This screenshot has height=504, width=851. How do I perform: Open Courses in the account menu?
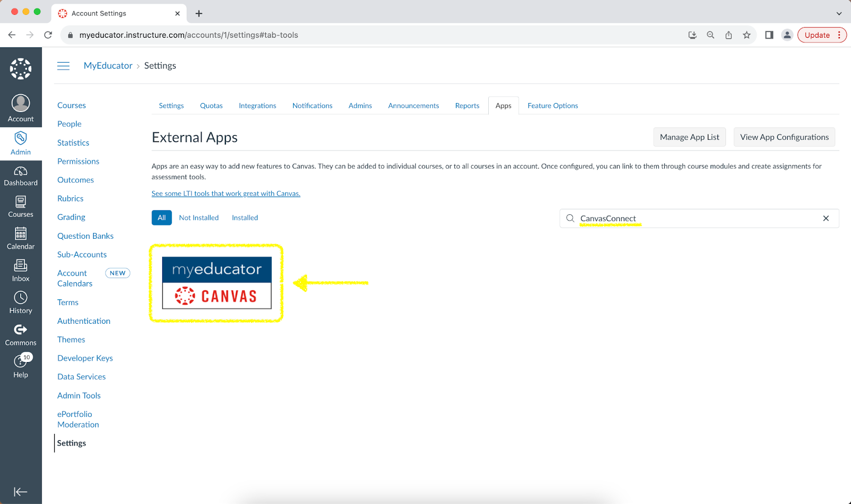click(71, 105)
